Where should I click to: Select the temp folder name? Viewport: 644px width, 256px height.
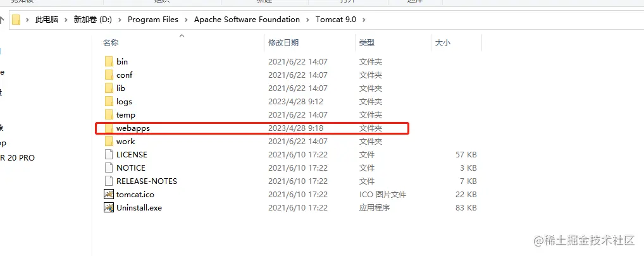tap(126, 115)
